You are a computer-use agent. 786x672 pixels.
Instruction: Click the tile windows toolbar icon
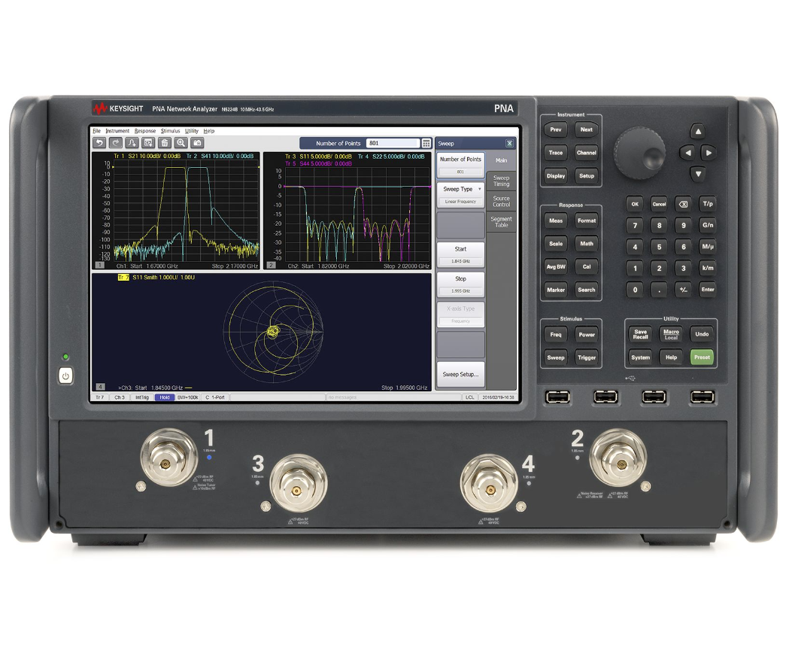148,142
